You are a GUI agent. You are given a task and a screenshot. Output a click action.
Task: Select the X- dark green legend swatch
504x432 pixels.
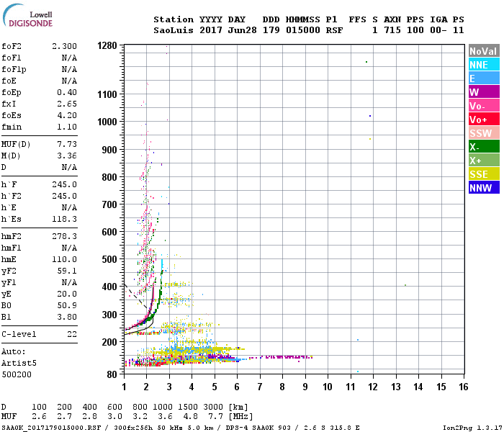point(484,147)
